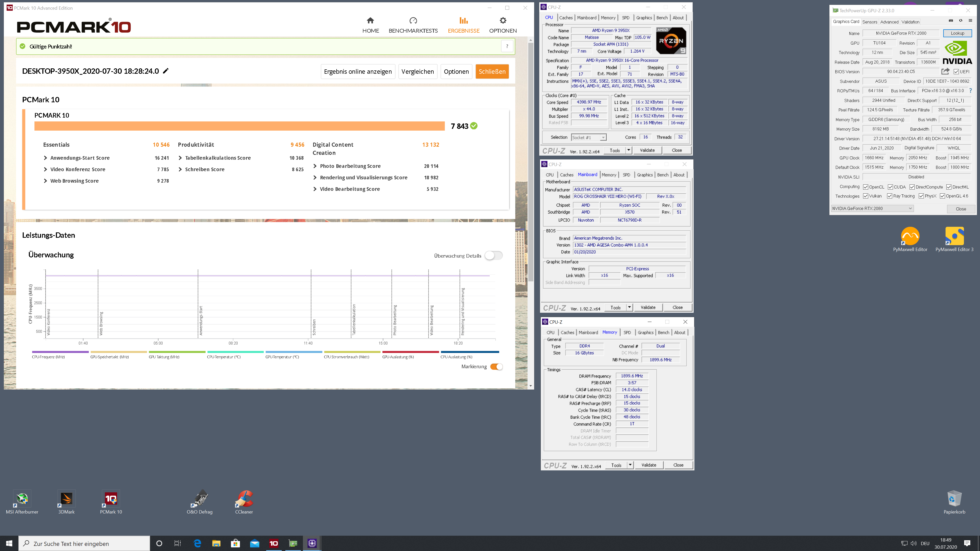Click the Task View taskbar icon

[178, 543]
